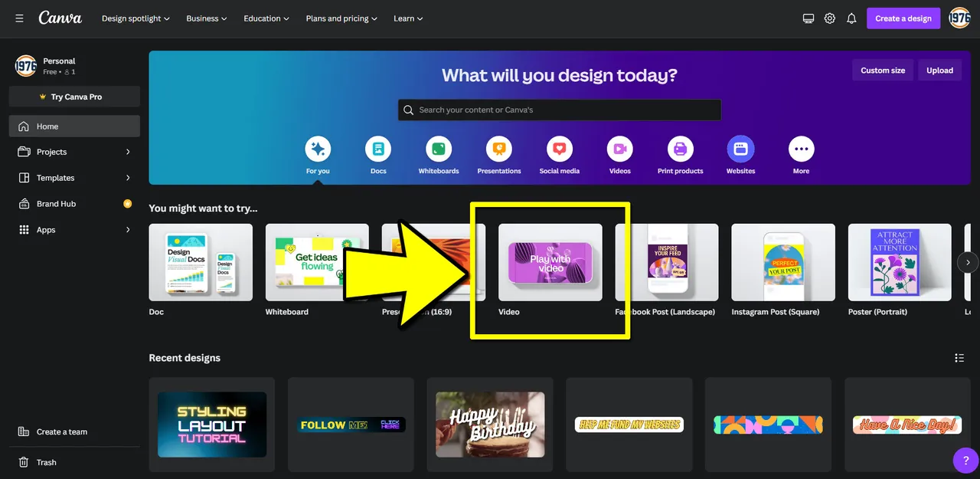Image resolution: width=980 pixels, height=479 pixels.
Task: Open the More categories icon
Action: point(801,149)
